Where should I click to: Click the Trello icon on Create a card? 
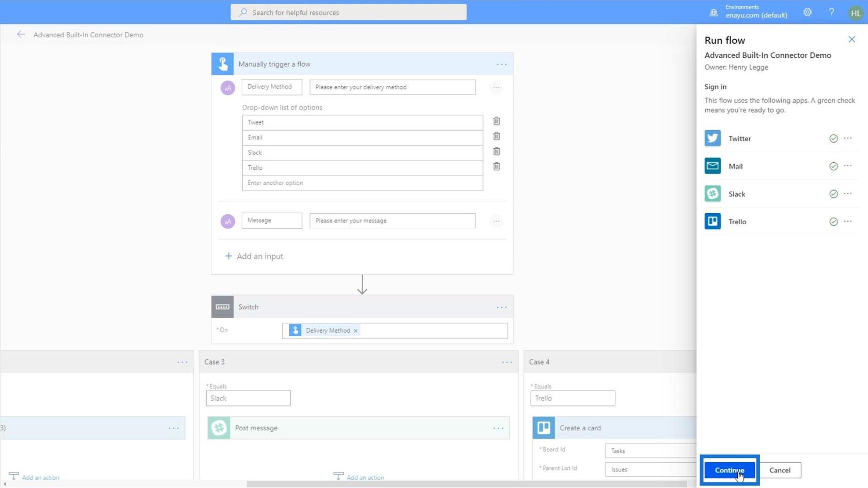coord(544,428)
